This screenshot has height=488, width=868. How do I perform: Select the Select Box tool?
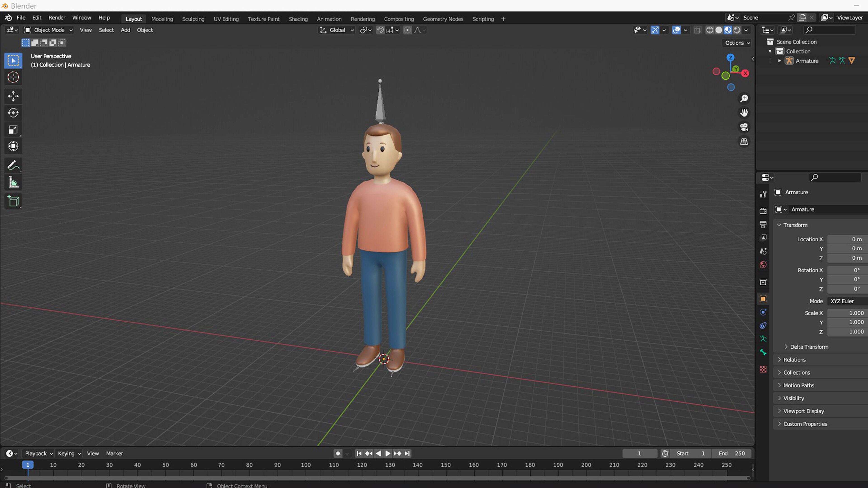click(13, 61)
